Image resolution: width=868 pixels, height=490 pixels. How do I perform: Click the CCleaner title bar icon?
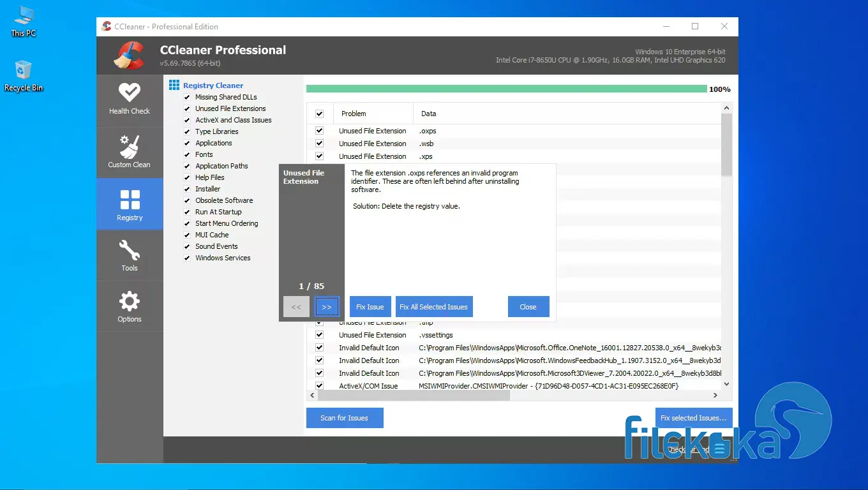coord(105,26)
